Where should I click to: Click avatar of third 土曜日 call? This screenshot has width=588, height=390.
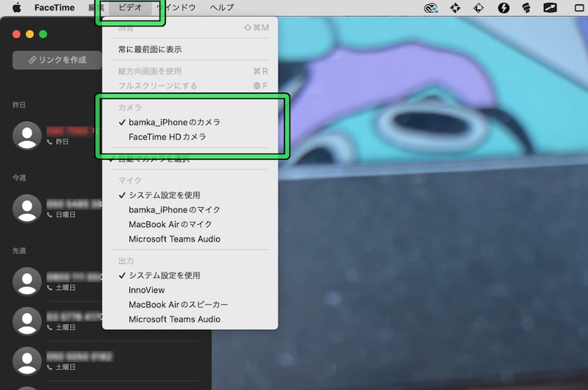click(x=27, y=361)
